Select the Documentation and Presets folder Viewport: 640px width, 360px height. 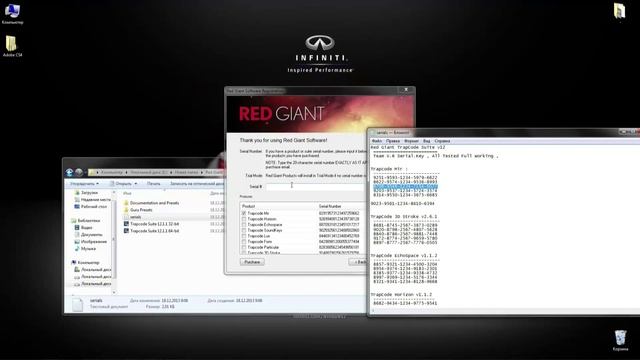pos(151,203)
